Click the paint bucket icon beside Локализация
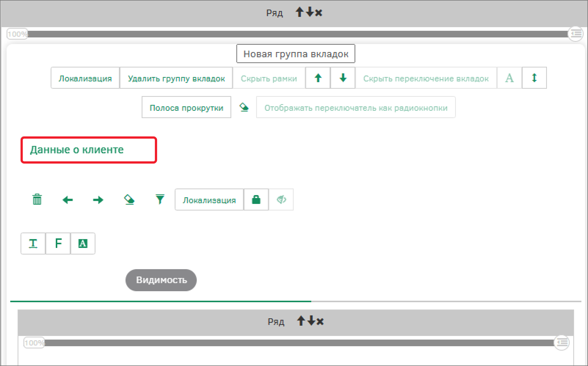The height and width of the screenshot is (366, 588). (x=129, y=200)
